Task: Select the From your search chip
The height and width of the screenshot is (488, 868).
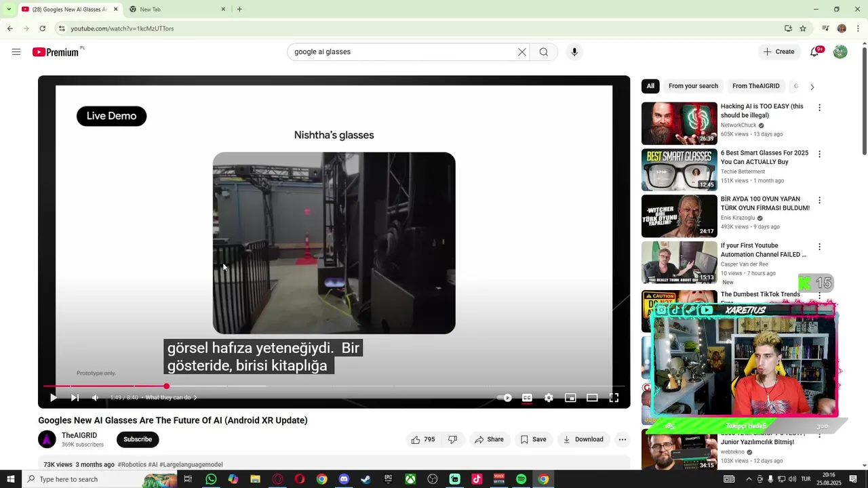Action: [x=693, y=86]
